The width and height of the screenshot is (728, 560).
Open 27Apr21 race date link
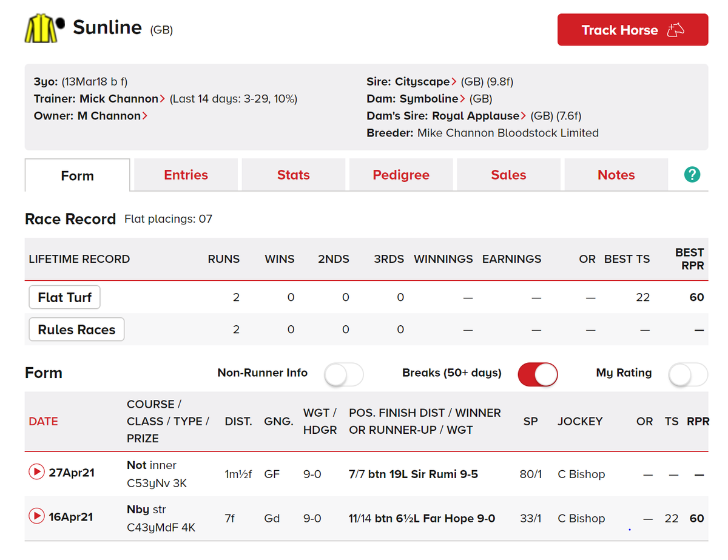[x=72, y=472]
